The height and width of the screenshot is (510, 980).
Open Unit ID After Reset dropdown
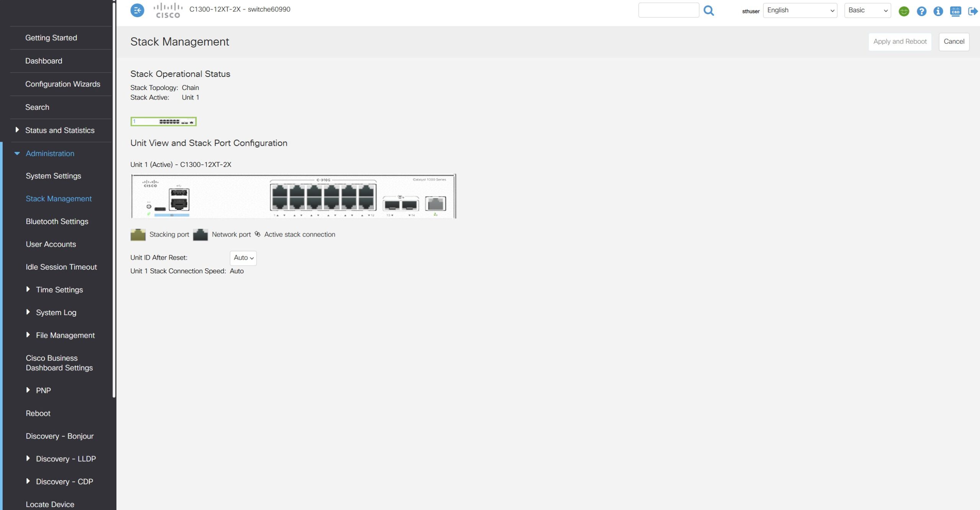pyautogui.click(x=243, y=258)
